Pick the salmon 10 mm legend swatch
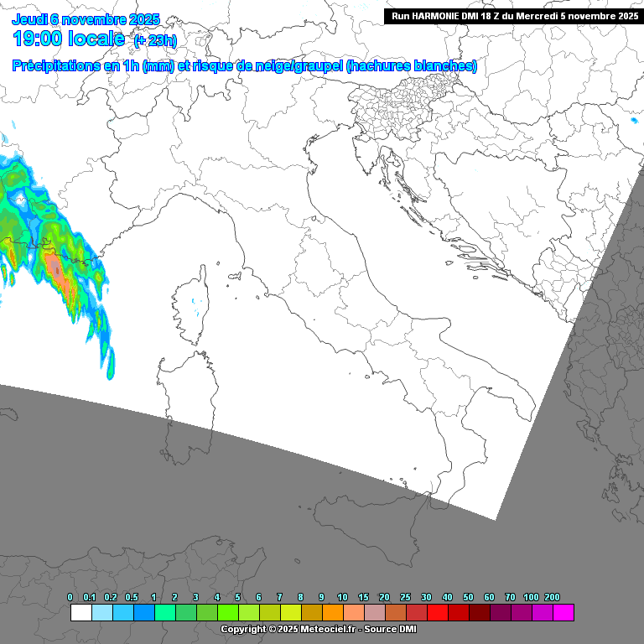The width and height of the screenshot is (644, 644). tap(354, 613)
